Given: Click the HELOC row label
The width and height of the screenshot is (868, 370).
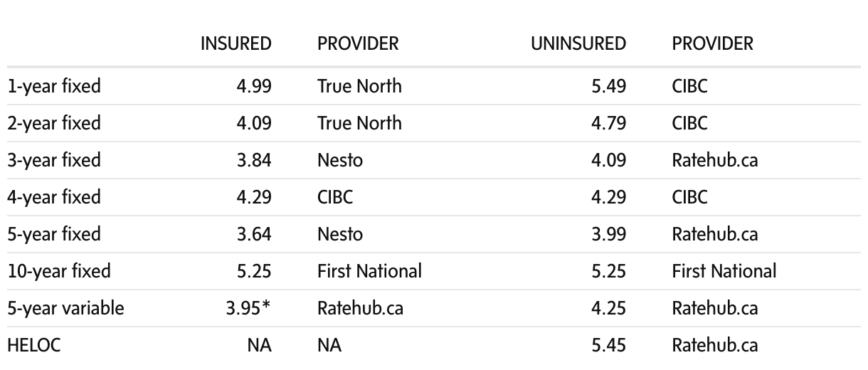Looking at the screenshot, I should (x=25, y=345).
